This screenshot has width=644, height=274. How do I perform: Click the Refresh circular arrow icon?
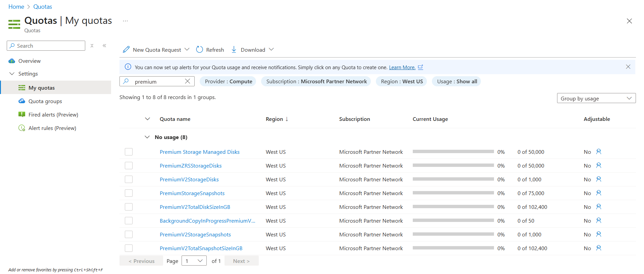coord(199,50)
